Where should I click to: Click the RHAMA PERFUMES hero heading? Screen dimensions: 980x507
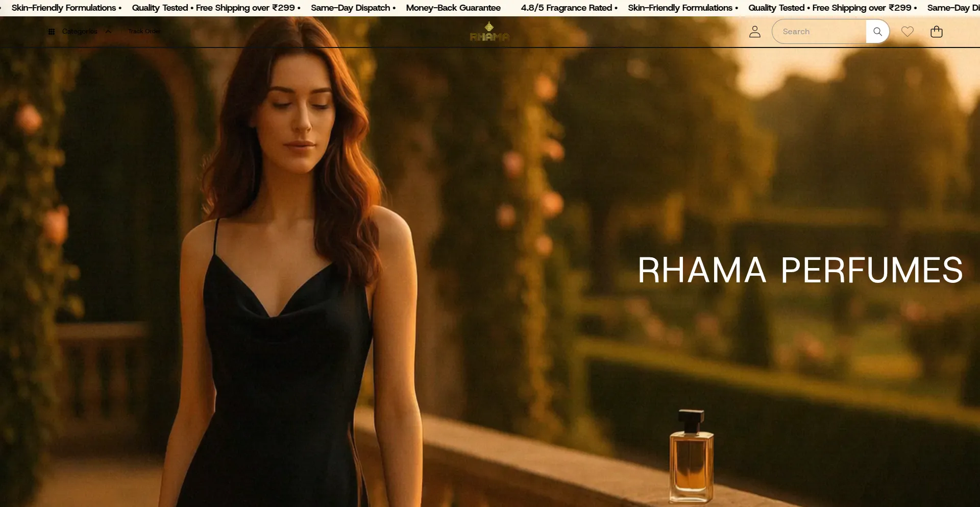point(800,270)
